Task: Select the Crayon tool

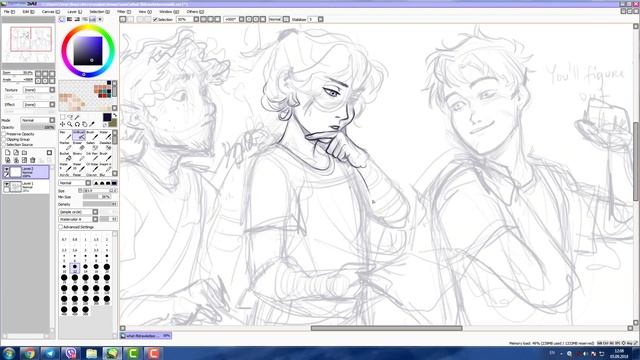Action: pyautogui.click(x=92, y=175)
